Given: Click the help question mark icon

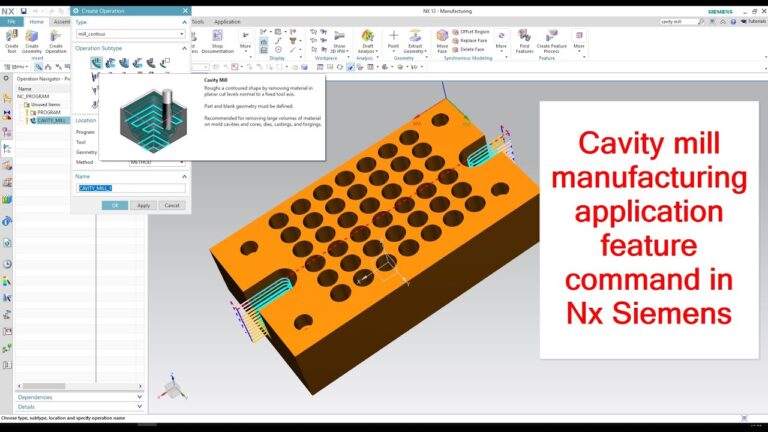Looking at the screenshot, I should 733,22.
